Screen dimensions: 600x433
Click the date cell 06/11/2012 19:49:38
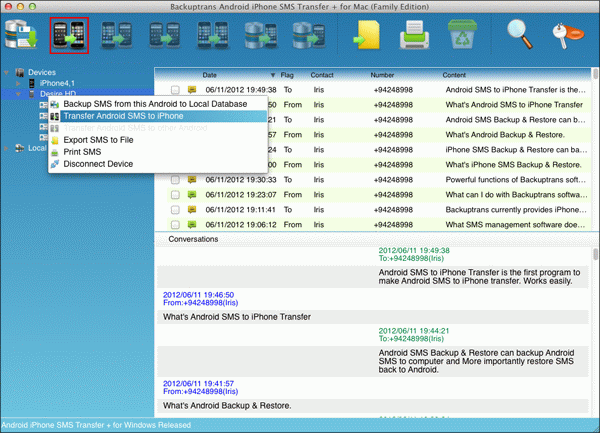click(x=241, y=90)
